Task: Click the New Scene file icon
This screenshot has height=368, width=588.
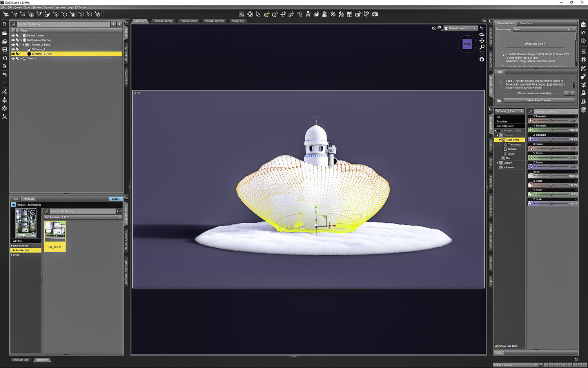Action: pos(5,24)
